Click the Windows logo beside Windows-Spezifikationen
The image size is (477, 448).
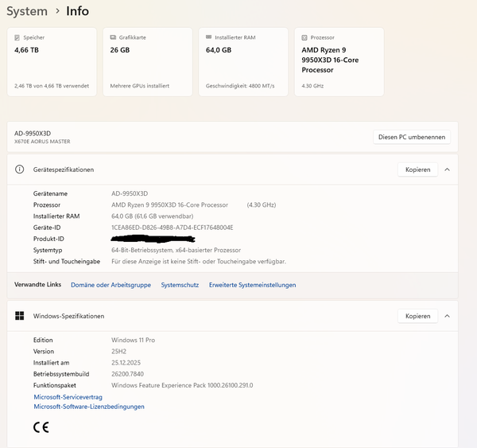pos(19,316)
